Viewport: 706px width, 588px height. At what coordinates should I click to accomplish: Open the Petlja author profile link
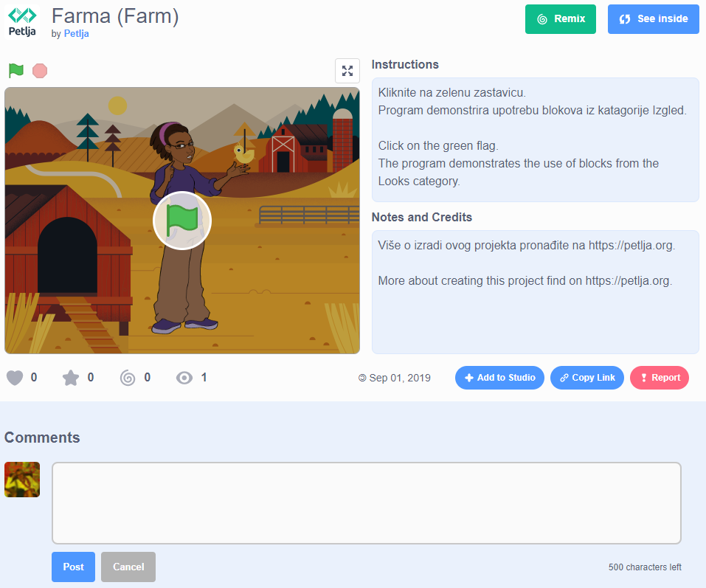pos(76,34)
